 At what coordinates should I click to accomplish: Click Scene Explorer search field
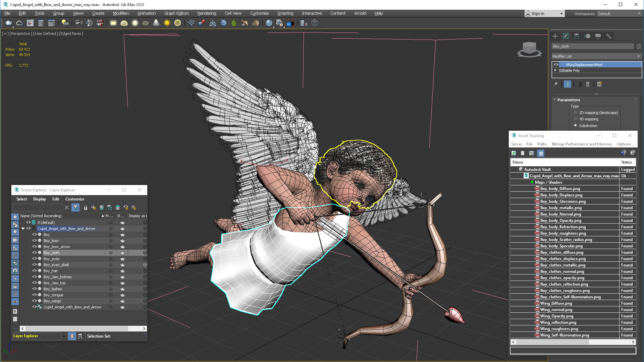click(38, 208)
